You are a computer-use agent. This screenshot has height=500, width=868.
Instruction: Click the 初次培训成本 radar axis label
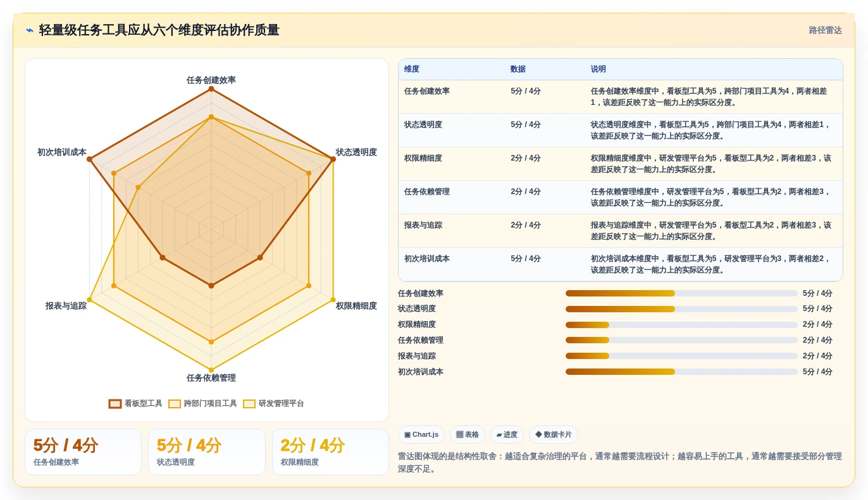pyautogui.click(x=62, y=152)
